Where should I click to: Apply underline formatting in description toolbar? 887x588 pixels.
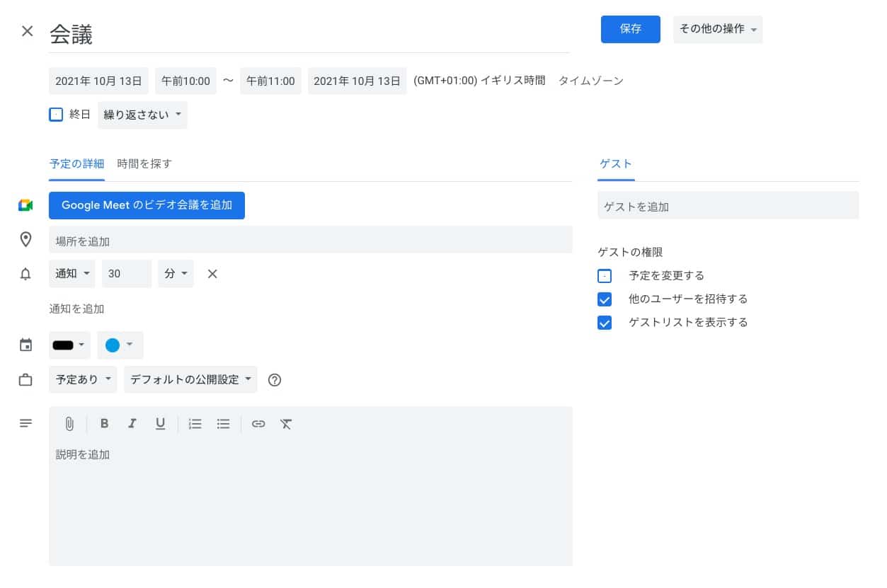160,424
